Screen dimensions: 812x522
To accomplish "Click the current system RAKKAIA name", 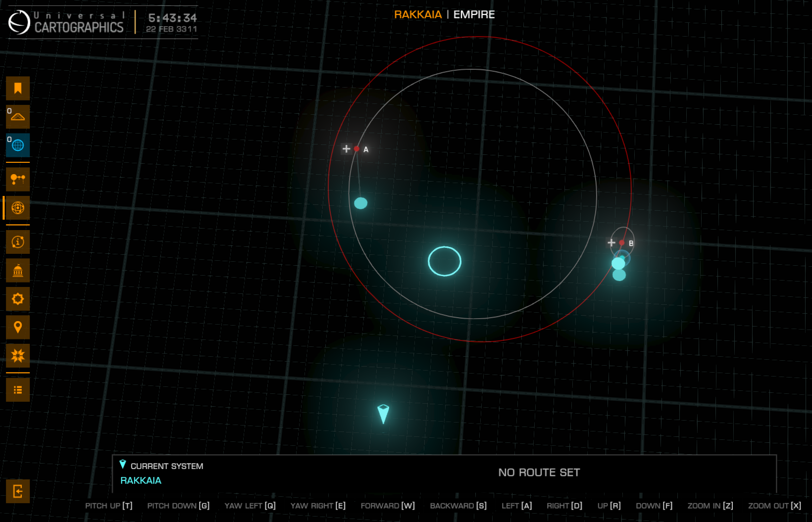I will point(141,480).
